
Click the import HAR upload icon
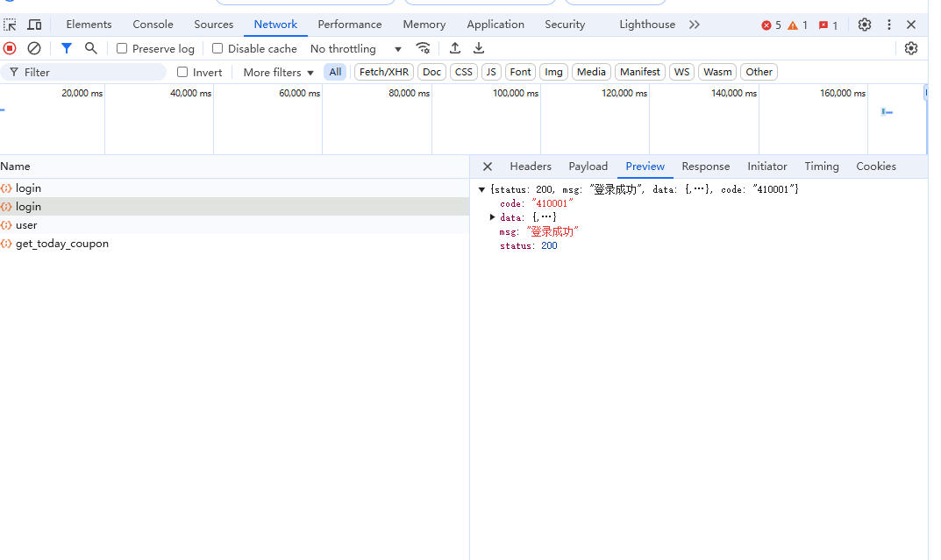pos(455,49)
